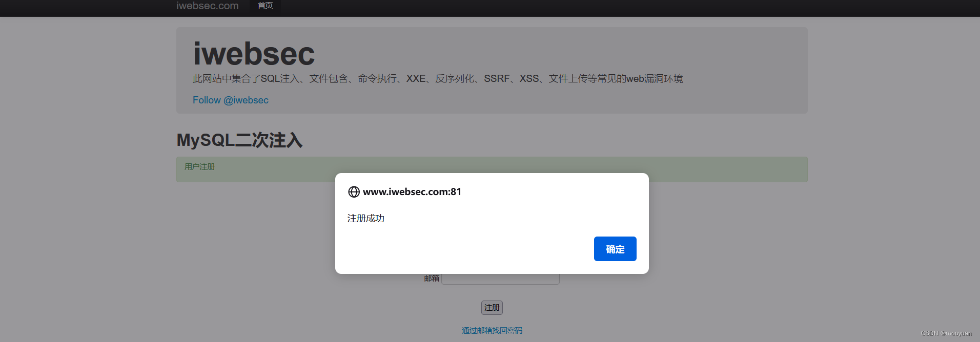Screen dimensions: 980x342
Task: Click the globe icon beside www.iwebsec.com:81
Action: [x=354, y=192]
